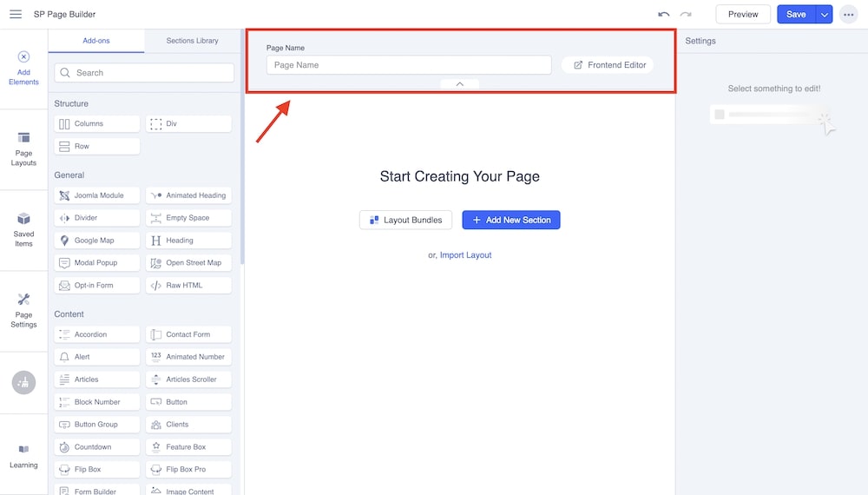Close the Add Elements panel

[x=23, y=57]
